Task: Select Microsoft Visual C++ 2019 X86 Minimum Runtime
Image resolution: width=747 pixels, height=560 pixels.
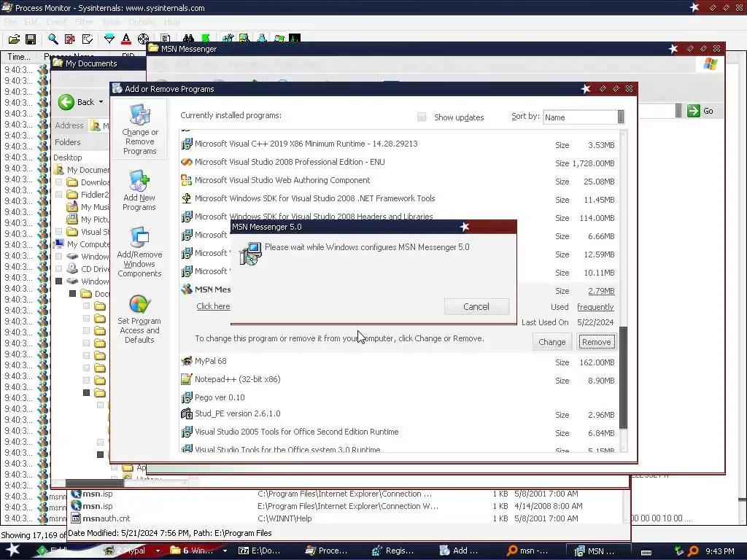Action: point(306,144)
